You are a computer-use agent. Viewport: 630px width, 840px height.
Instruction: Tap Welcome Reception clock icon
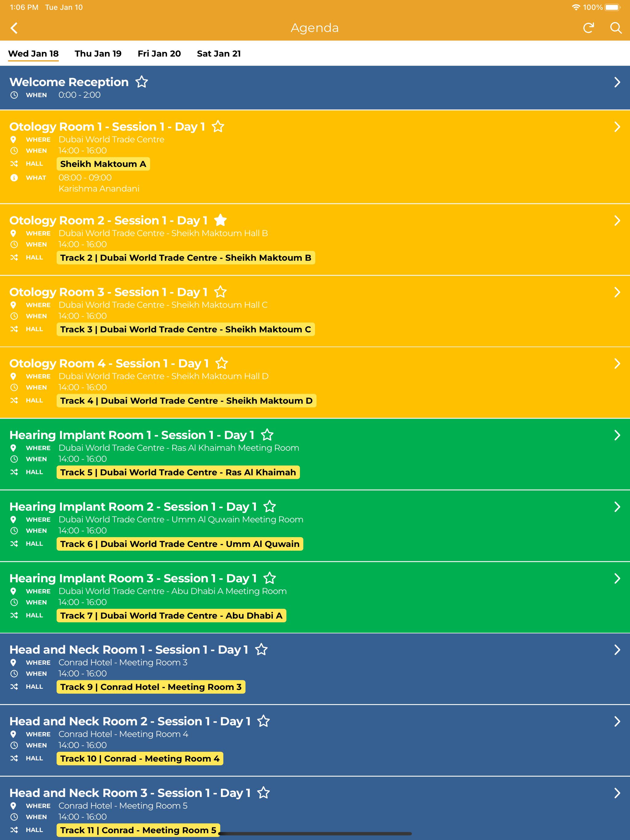click(x=14, y=95)
